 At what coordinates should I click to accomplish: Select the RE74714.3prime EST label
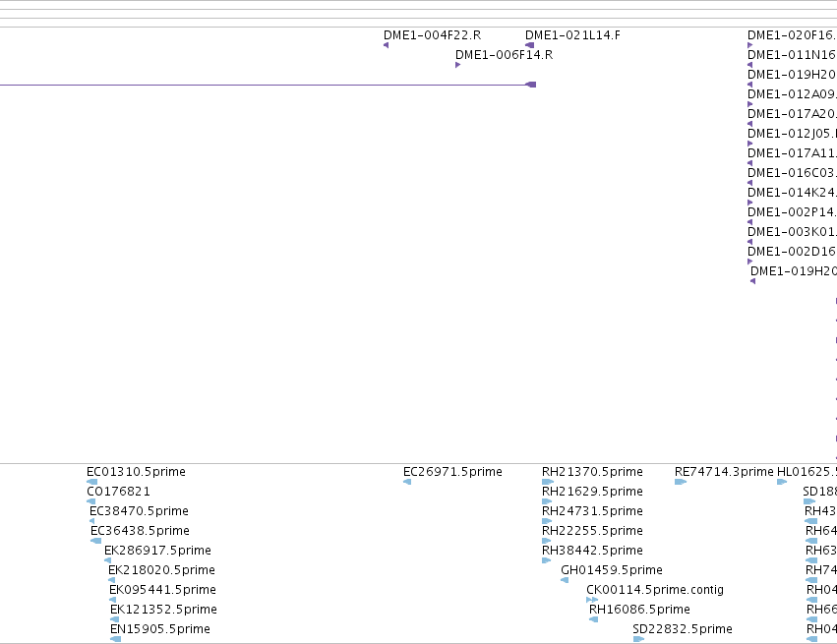[x=724, y=472]
